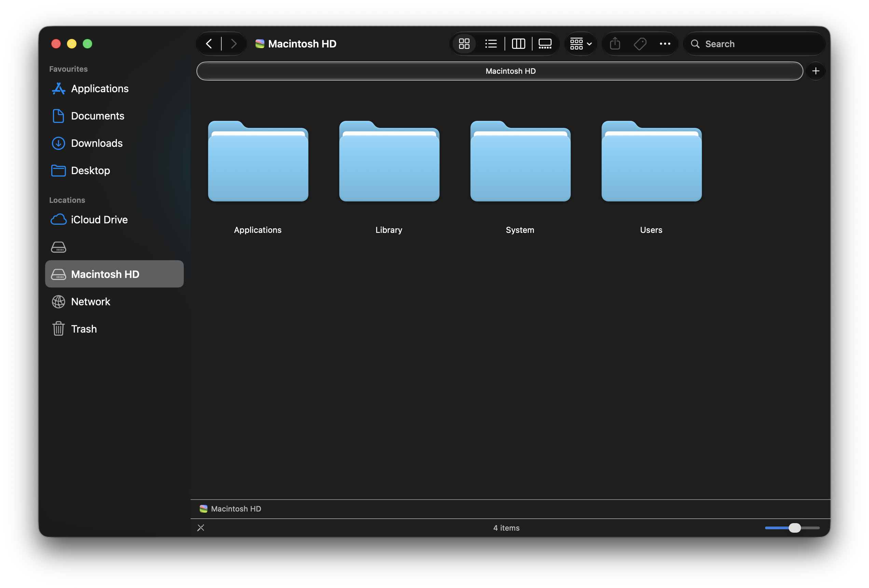This screenshot has width=869, height=588.
Task: Click the Applications folder name label
Action: coord(258,230)
